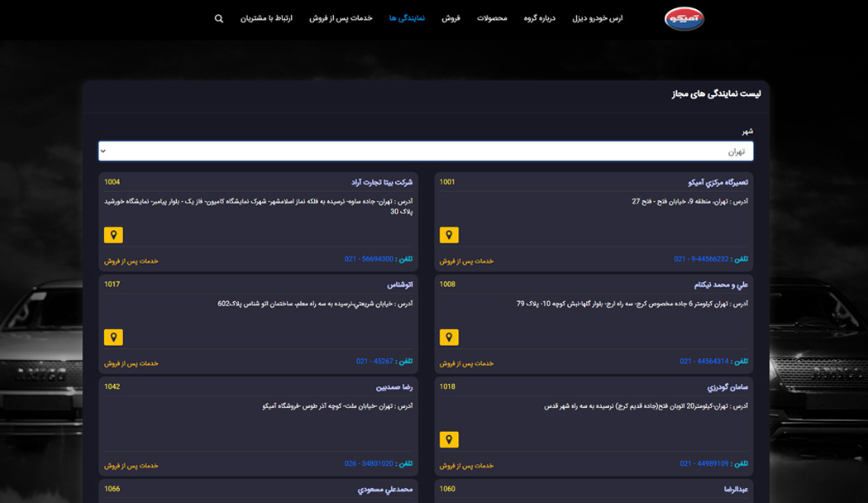This screenshot has width=868, height=503.
Task: Click dealer name شرکت بیتا تجارت آراد
Action: (x=382, y=182)
